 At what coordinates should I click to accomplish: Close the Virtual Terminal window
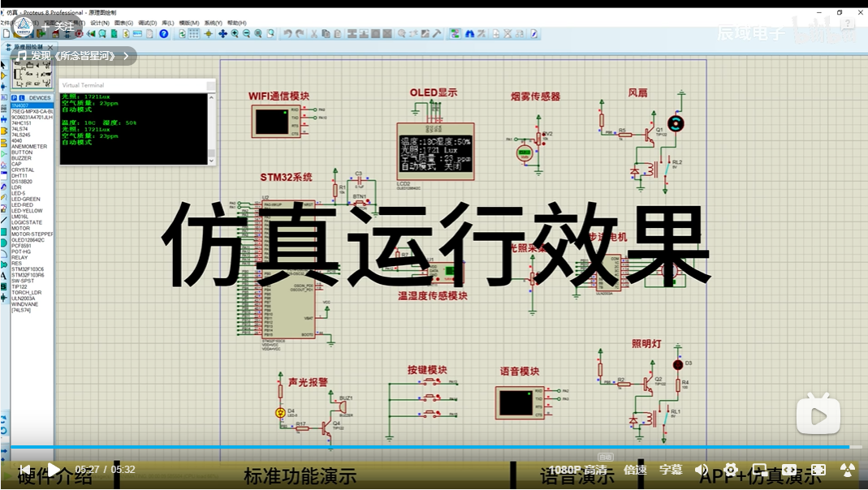(210, 85)
